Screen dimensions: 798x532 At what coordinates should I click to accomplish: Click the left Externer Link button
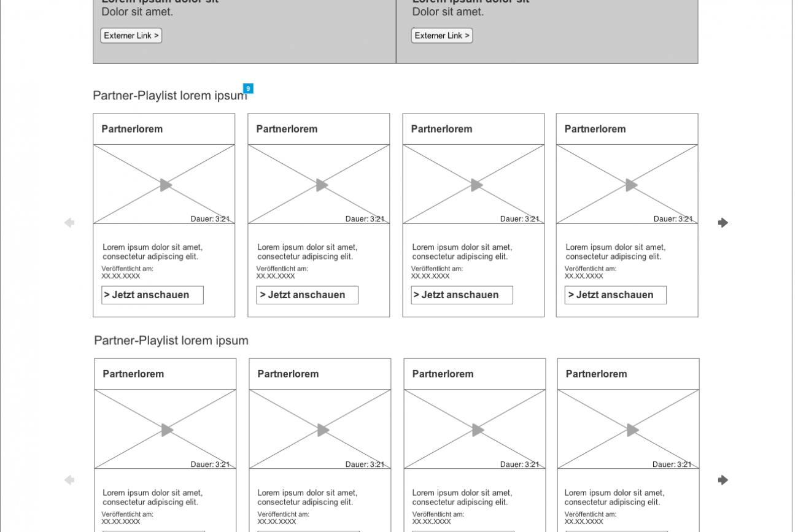(131, 36)
